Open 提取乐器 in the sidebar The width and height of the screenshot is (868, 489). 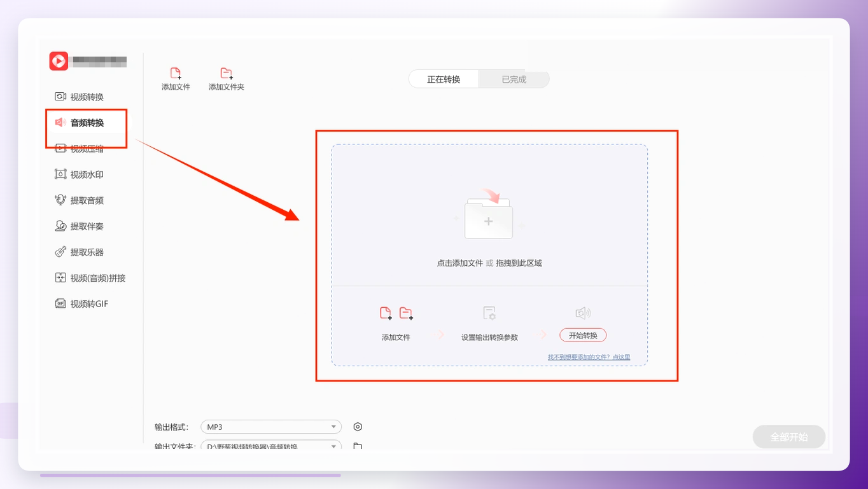click(x=80, y=252)
